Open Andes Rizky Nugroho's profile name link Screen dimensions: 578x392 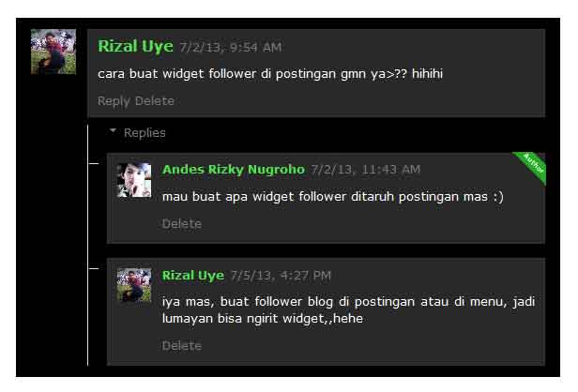[234, 170]
